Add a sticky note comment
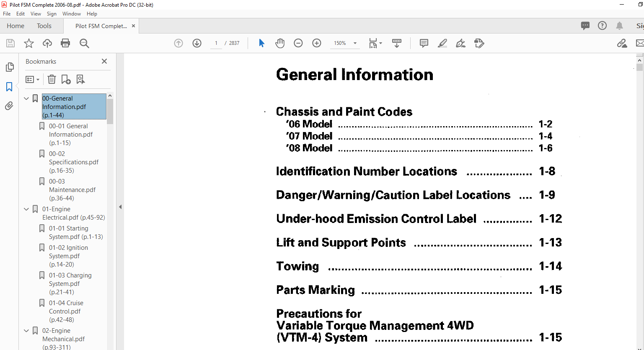644x350 pixels. pos(424,43)
